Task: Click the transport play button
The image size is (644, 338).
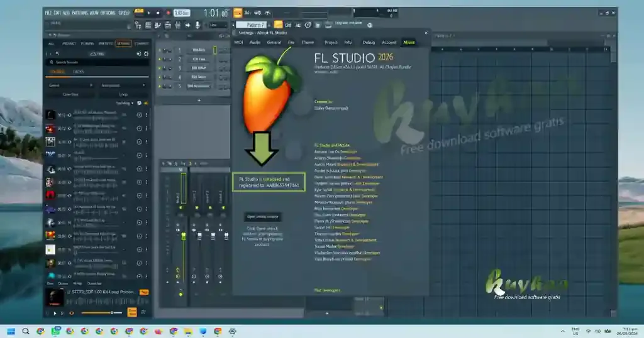Action: [x=148, y=13]
